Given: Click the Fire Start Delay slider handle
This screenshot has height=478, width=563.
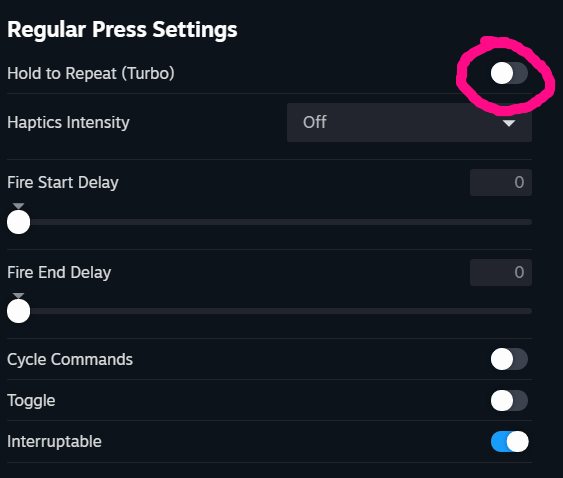Looking at the screenshot, I should [19, 222].
